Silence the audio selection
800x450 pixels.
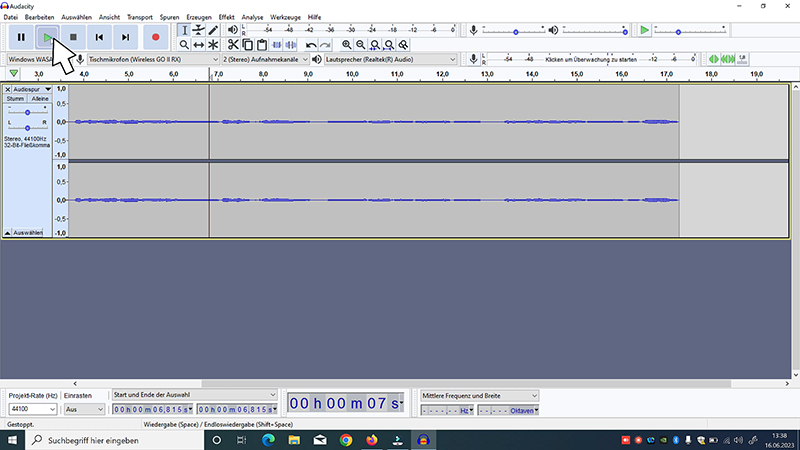(x=291, y=45)
